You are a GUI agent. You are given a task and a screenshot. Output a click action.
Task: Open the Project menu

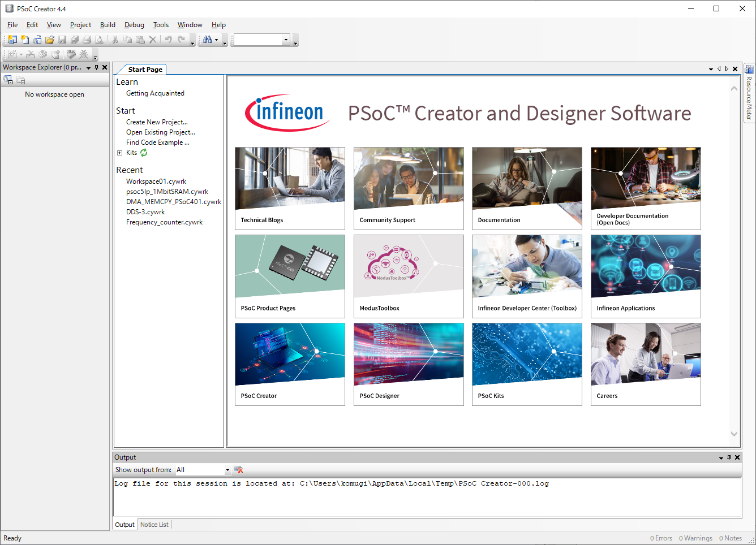pos(80,25)
